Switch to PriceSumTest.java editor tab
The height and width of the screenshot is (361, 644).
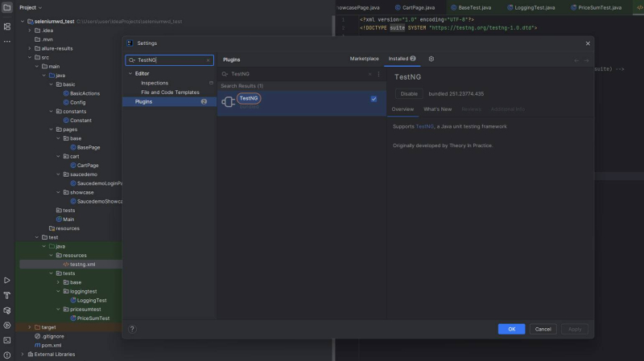597,7
